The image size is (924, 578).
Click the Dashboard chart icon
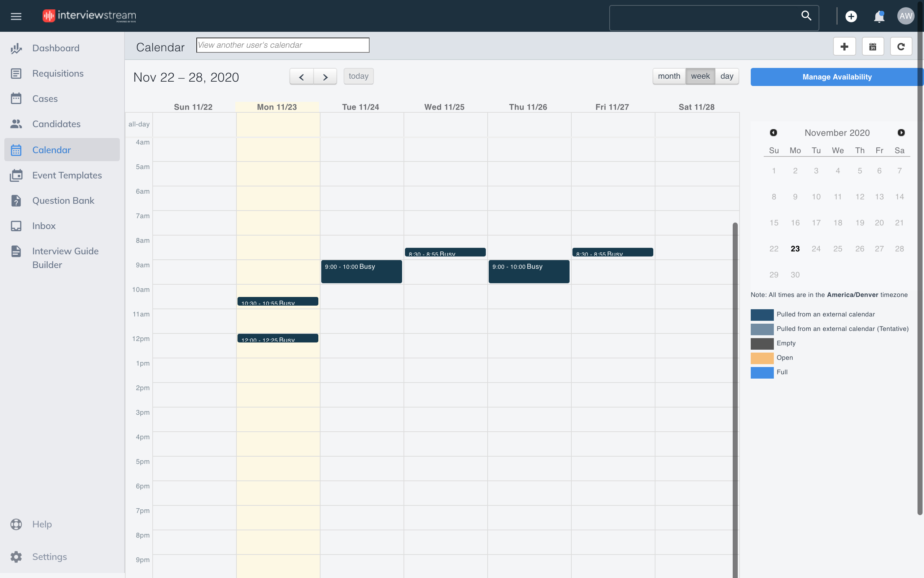tap(16, 48)
